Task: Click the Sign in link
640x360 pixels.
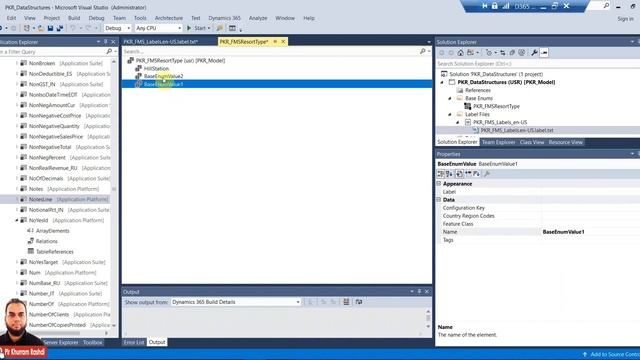Action: click(x=625, y=19)
